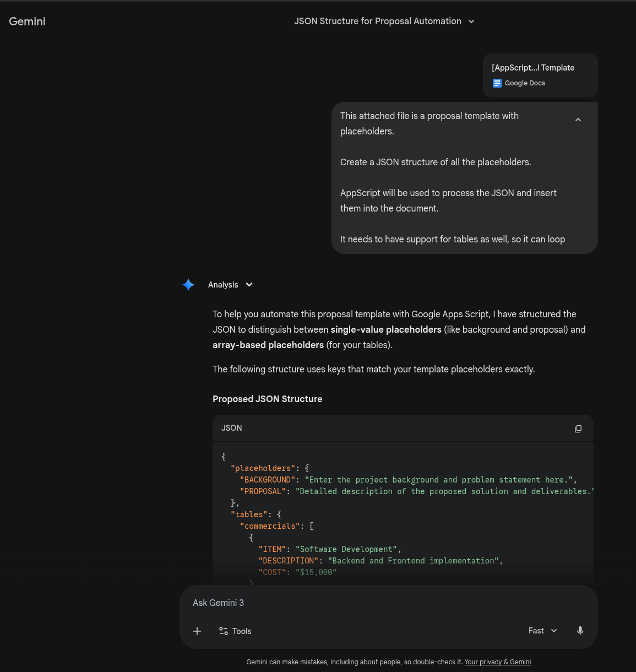Open the Tools options

pyautogui.click(x=235, y=631)
